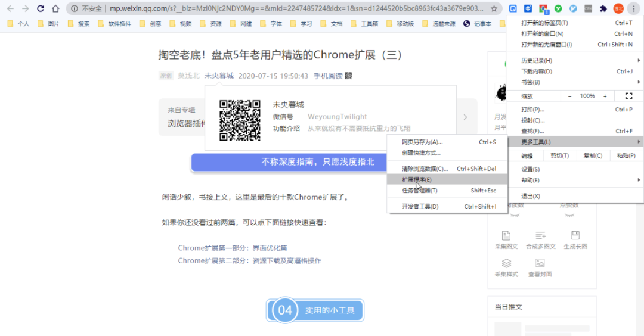Select 清除浏览数据(C)... in submenu
Viewport: 644px width, 336px height.
pos(447,169)
